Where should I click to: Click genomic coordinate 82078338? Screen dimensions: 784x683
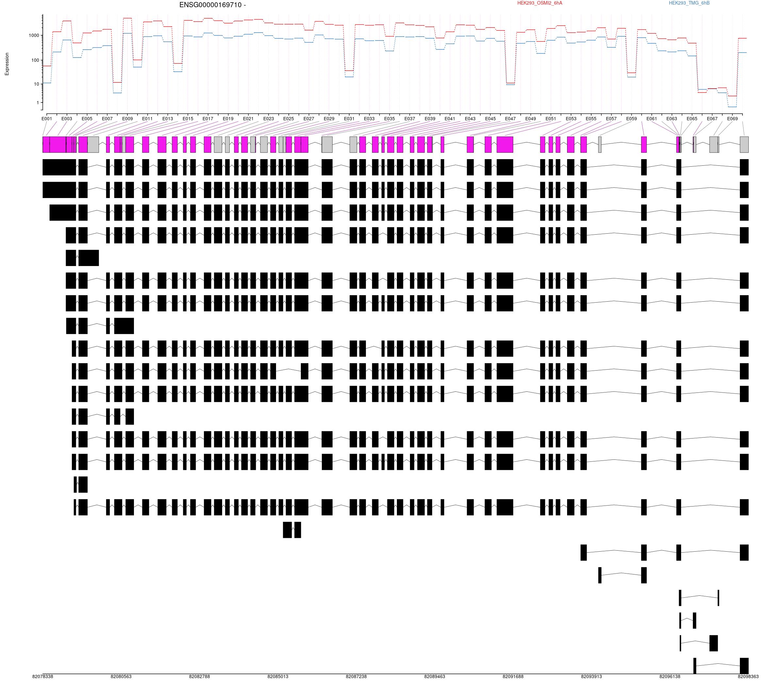(x=43, y=677)
